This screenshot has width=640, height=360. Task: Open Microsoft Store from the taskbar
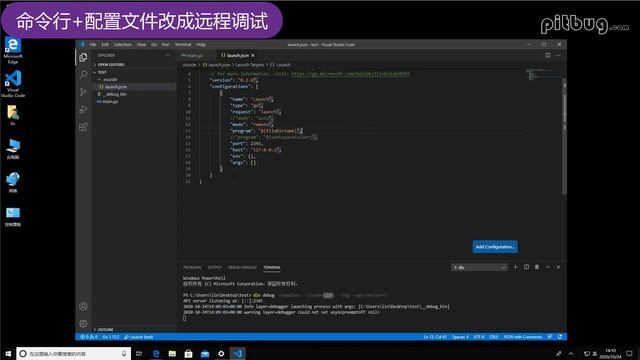188,353
